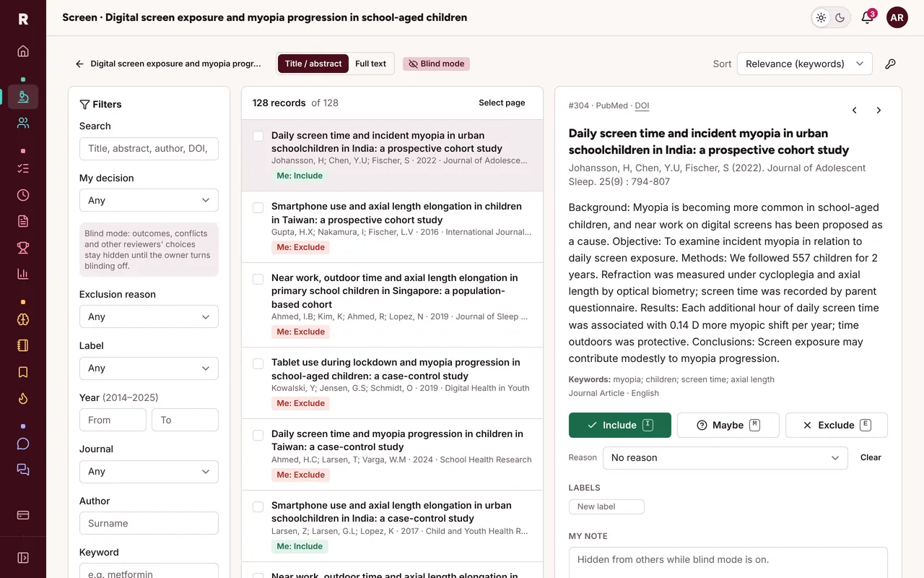
Task: Check the Near work Singapore record checkbox
Action: (x=258, y=279)
